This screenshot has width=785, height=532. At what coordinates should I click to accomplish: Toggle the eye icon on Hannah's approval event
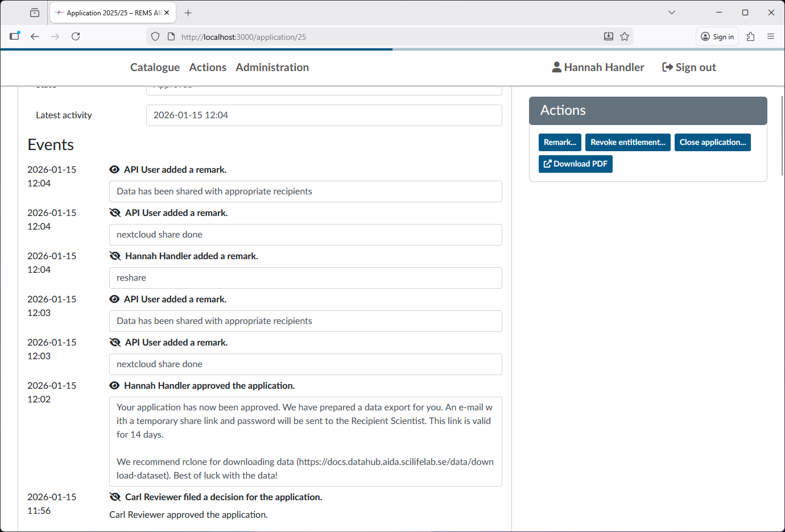tap(115, 385)
